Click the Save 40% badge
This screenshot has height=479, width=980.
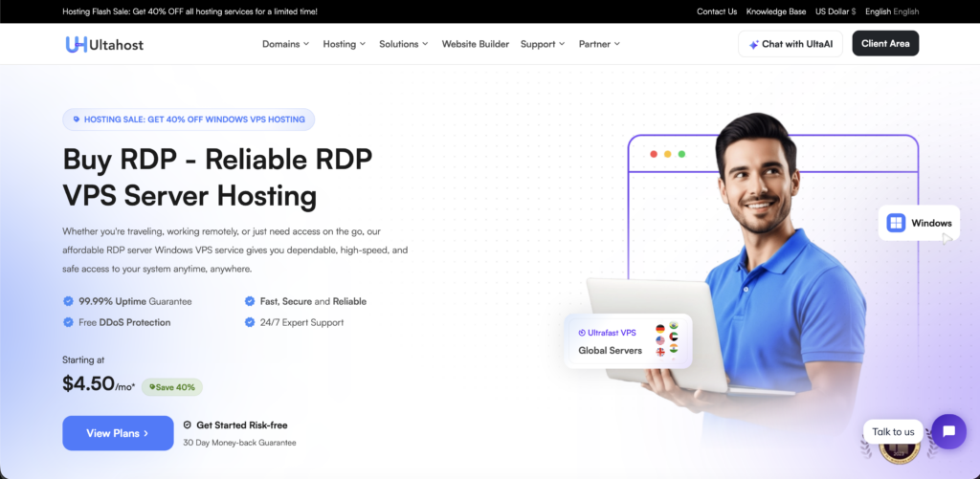tap(172, 387)
